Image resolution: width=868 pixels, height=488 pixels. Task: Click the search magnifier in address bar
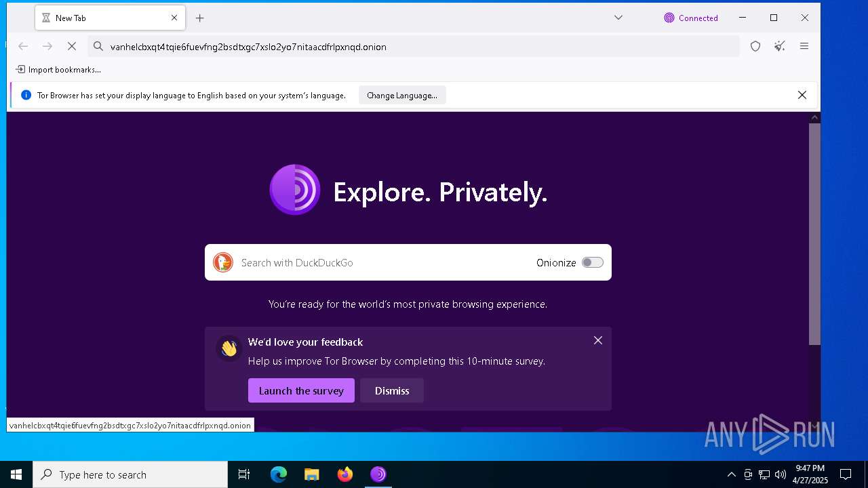[x=98, y=46]
